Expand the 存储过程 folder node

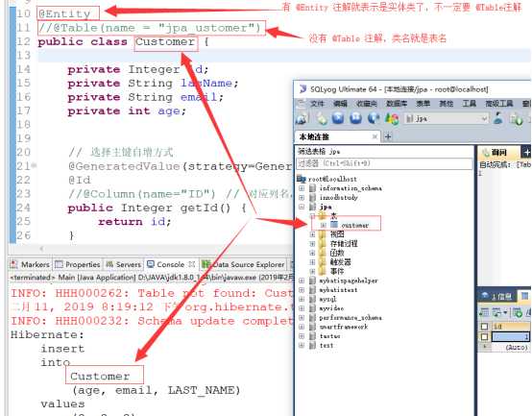[312, 243]
